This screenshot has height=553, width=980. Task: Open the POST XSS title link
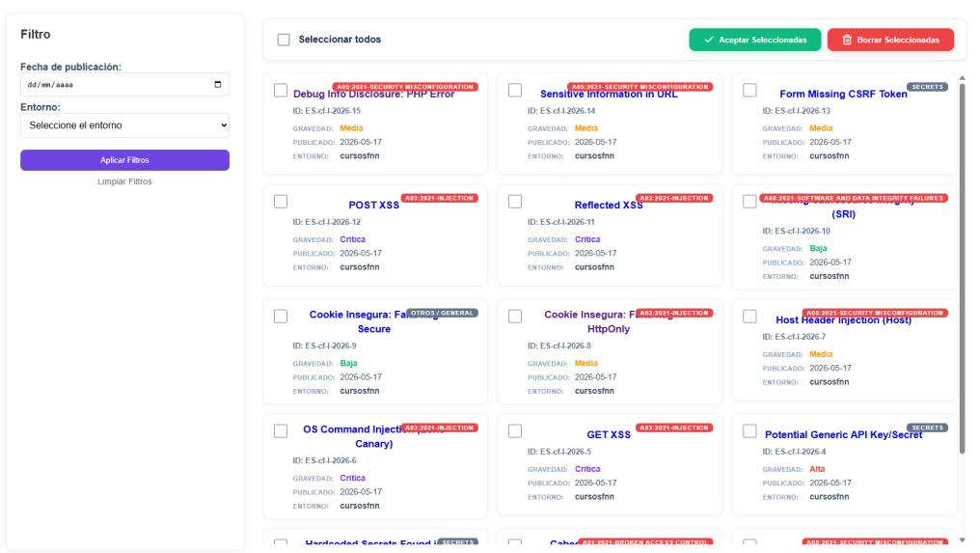point(373,206)
